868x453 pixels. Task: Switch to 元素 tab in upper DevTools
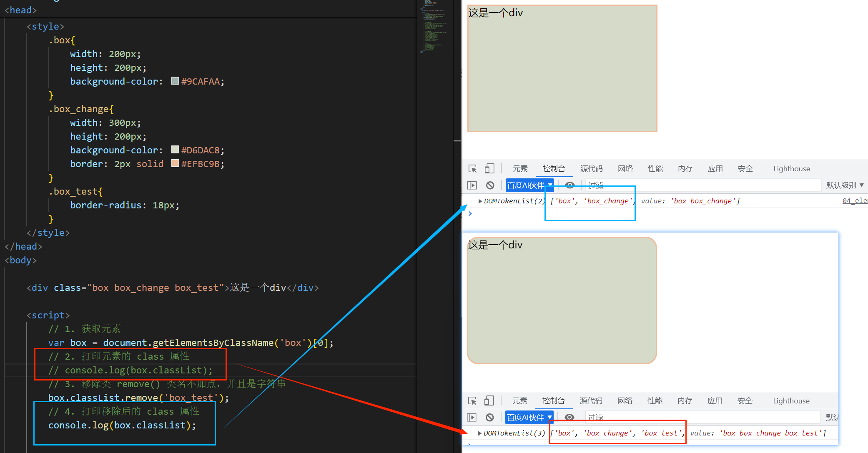click(x=520, y=169)
